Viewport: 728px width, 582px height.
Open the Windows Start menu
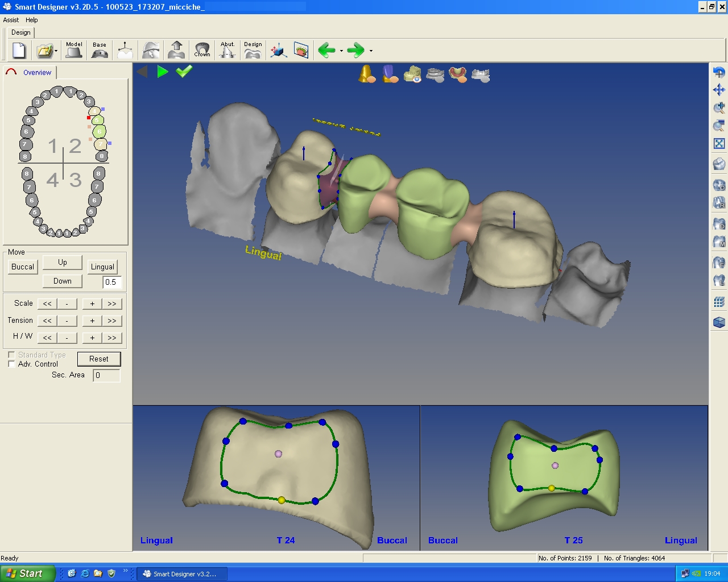pos(27,573)
